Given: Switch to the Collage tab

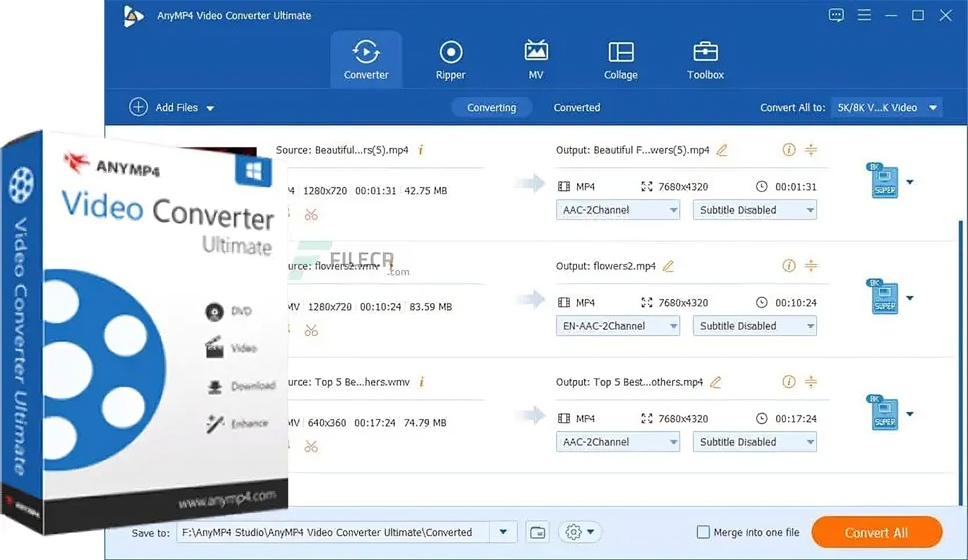Looking at the screenshot, I should [x=621, y=60].
